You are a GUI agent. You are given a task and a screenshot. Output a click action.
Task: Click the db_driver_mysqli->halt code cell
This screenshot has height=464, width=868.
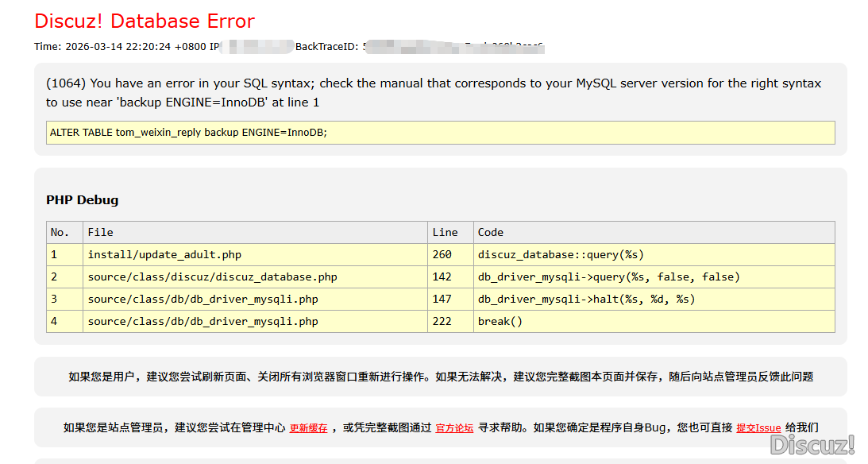(586, 300)
